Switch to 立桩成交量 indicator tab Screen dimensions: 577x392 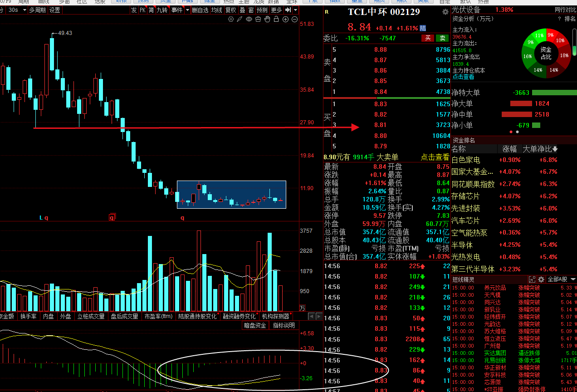[91, 316]
